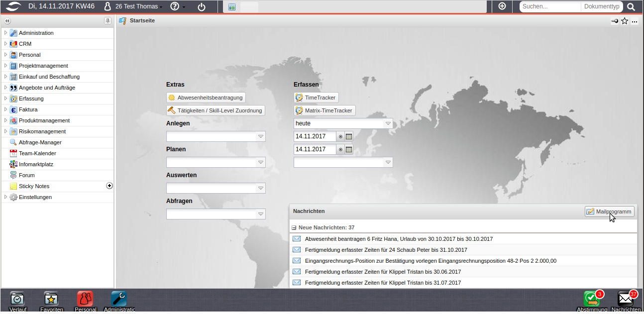
Task: Open Favoriten in the bottom dock
Action: click(x=51, y=300)
